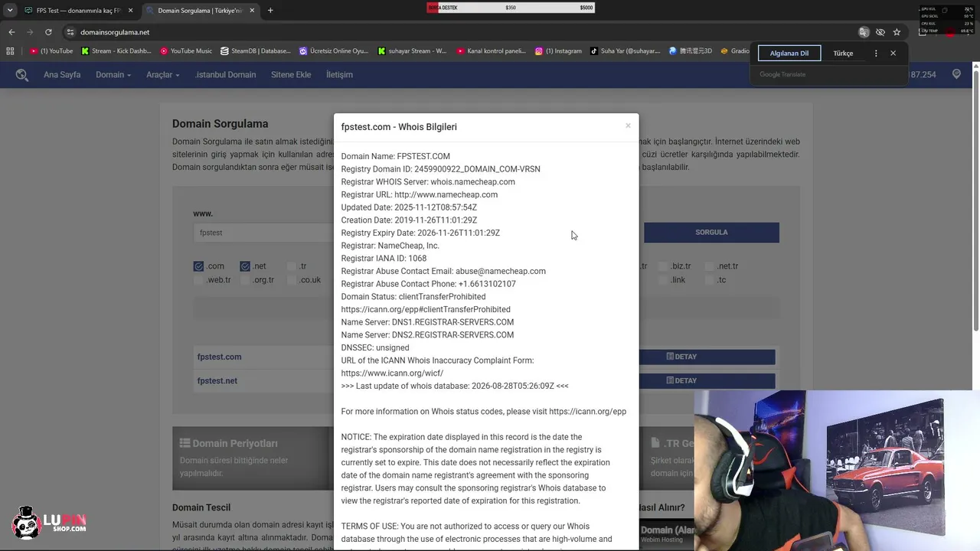
Task: Click the site info icon beside the URL
Action: coord(70,32)
